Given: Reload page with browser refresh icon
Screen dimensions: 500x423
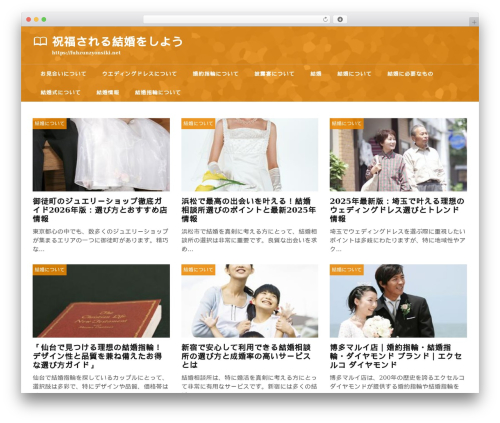Looking at the screenshot, I should (325, 20).
